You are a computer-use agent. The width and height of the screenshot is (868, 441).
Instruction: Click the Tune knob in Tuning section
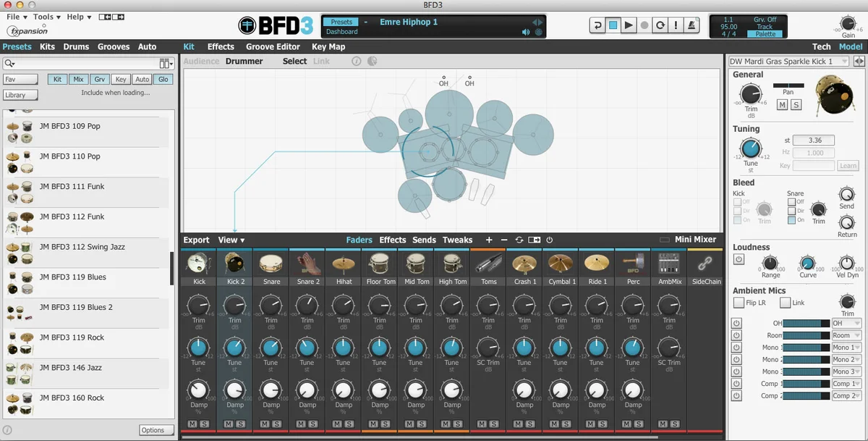(x=751, y=148)
